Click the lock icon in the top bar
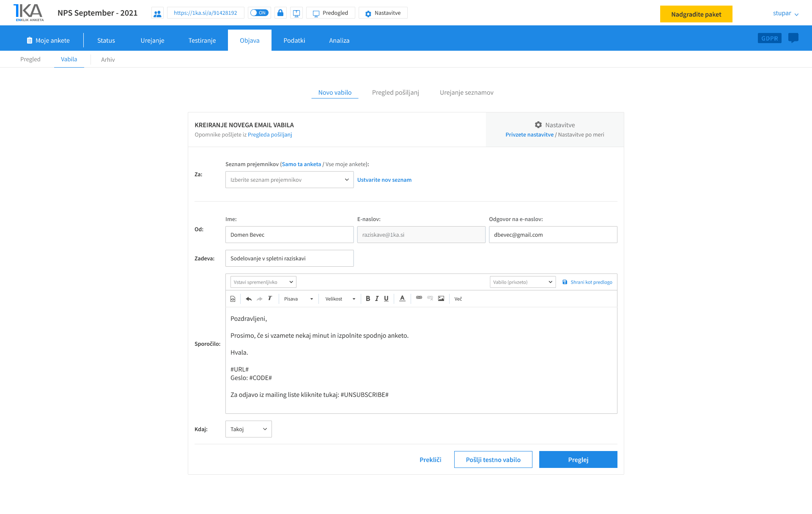The width and height of the screenshot is (812, 514). point(280,13)
